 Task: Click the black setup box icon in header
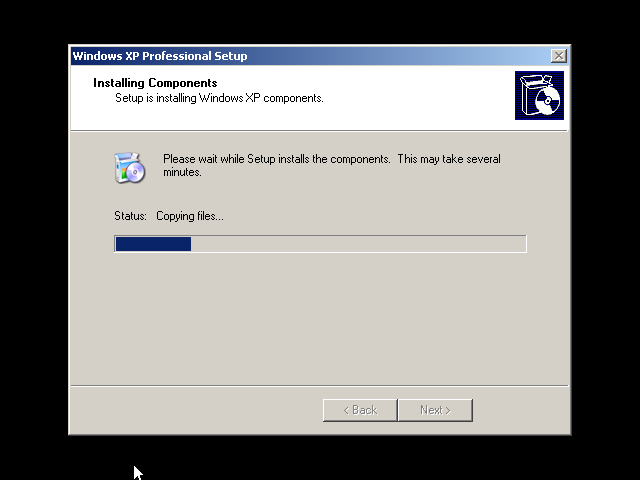tap(539, 96)
